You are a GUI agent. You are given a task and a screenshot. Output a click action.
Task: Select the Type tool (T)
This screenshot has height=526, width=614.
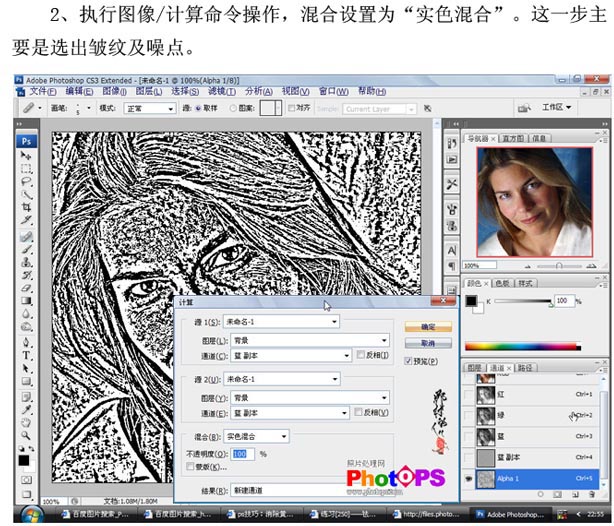point(26,355)
